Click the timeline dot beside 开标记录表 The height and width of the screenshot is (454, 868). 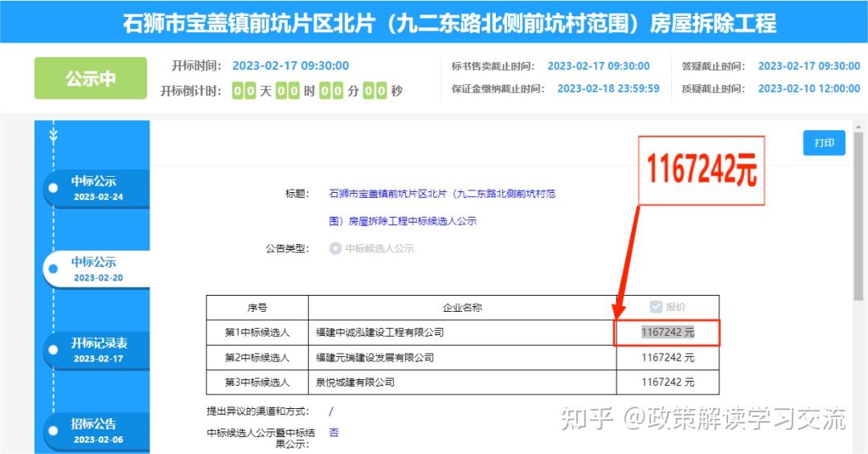coord(53,350)
